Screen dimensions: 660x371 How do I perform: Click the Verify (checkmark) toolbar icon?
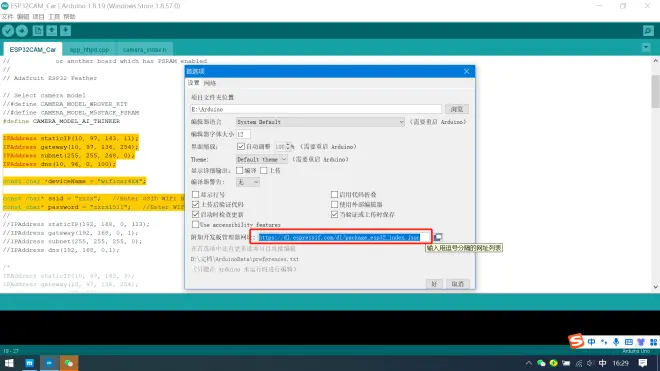(x=8, y=31)
